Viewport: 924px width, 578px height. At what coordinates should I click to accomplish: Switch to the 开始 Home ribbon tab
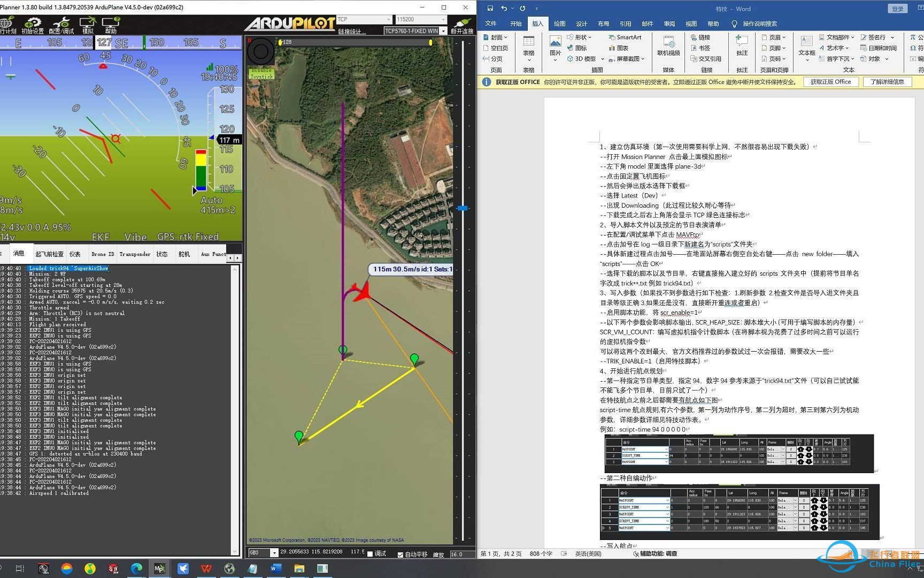pos(515,24)
